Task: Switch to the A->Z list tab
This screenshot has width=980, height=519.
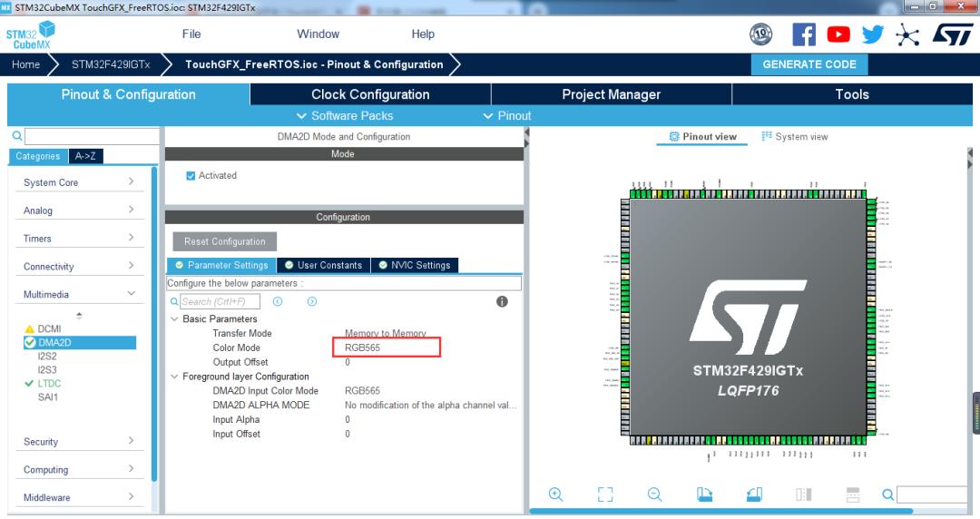Action: point(85,156)
